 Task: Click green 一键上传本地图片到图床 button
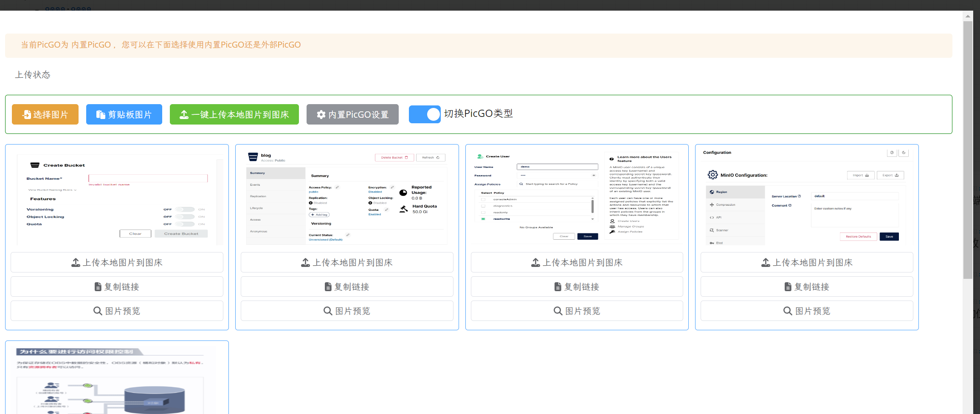tap(234, 114)
